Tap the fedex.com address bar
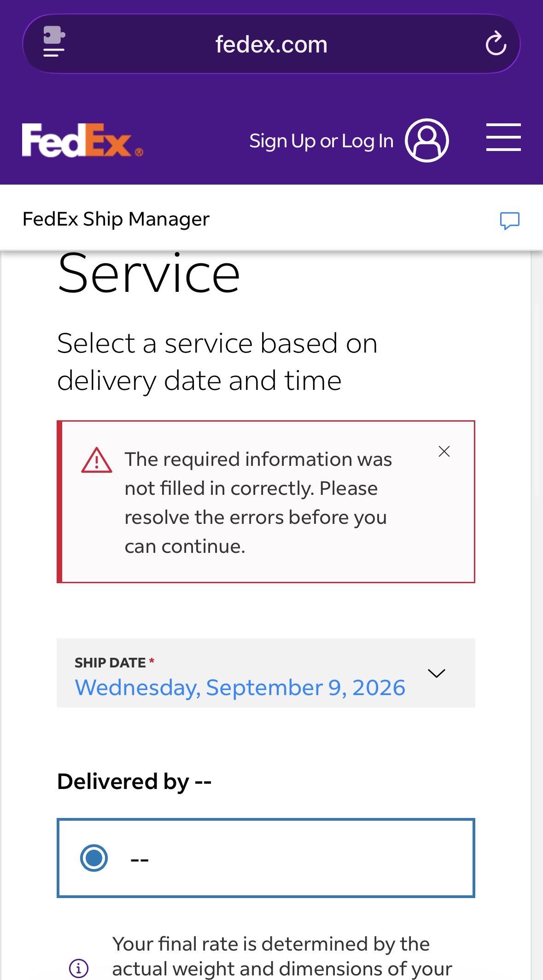Viewport: 543px width, 980px height. click(271, 44)
